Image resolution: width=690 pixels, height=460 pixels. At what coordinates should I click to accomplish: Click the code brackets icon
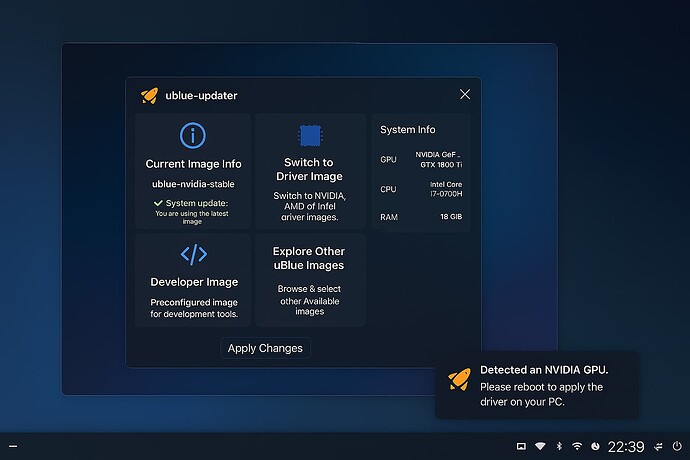point(194,254)
